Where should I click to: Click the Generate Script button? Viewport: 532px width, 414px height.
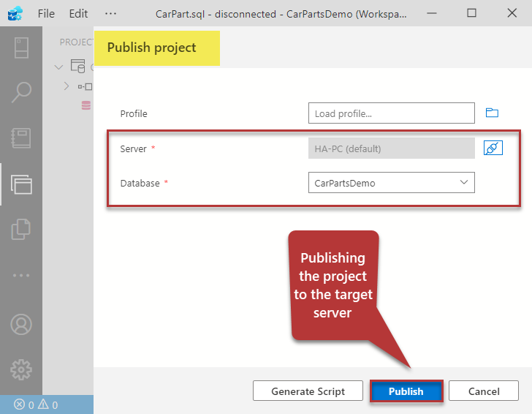coord(308,391)
